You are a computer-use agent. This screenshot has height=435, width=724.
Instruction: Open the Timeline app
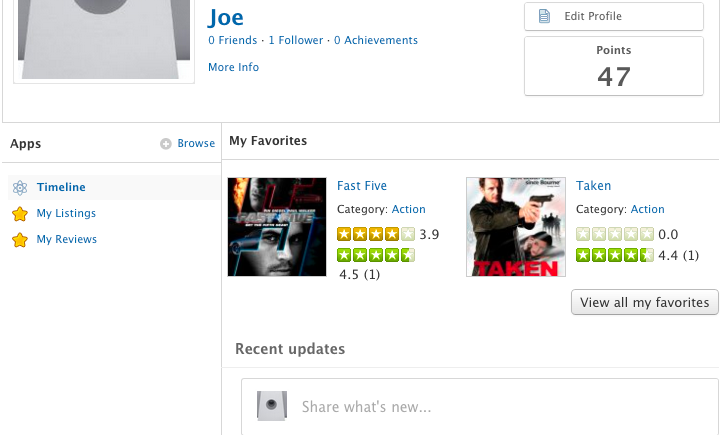[61, 188]
